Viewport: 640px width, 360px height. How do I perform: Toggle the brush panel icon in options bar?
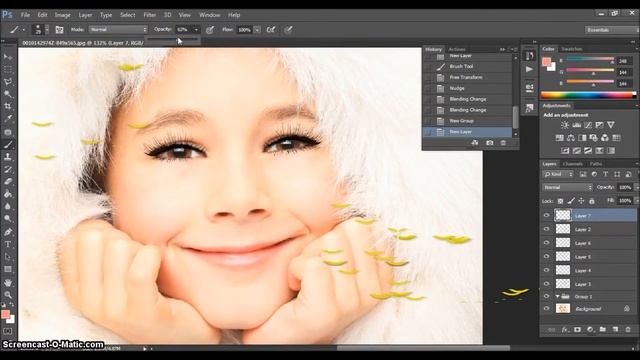point(60,30)
